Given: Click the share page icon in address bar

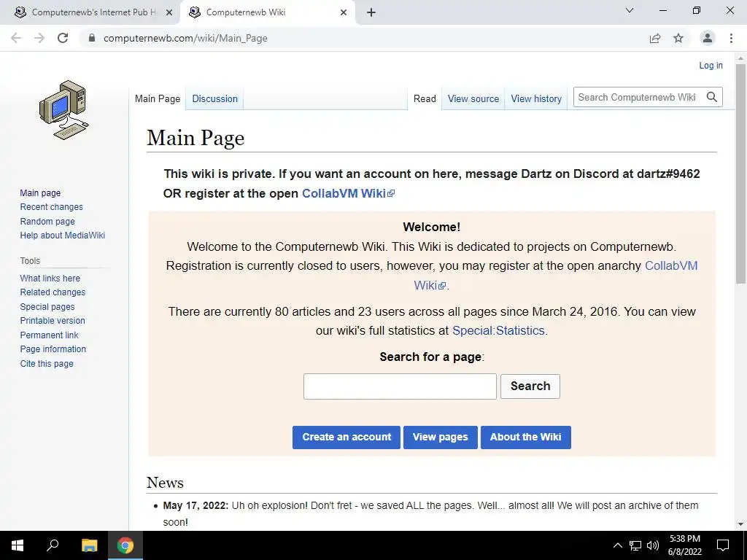Looking at the screenshot, I should [655, 38].
